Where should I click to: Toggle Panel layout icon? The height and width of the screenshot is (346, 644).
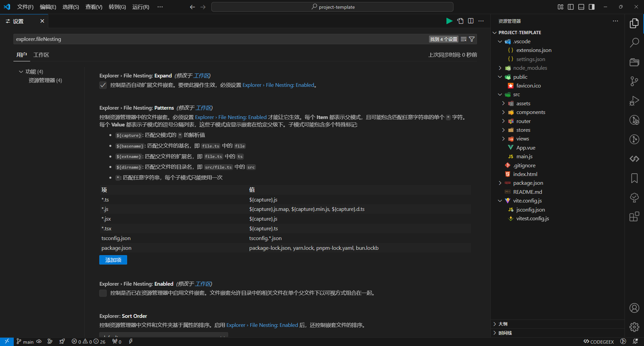click(581, 7)
